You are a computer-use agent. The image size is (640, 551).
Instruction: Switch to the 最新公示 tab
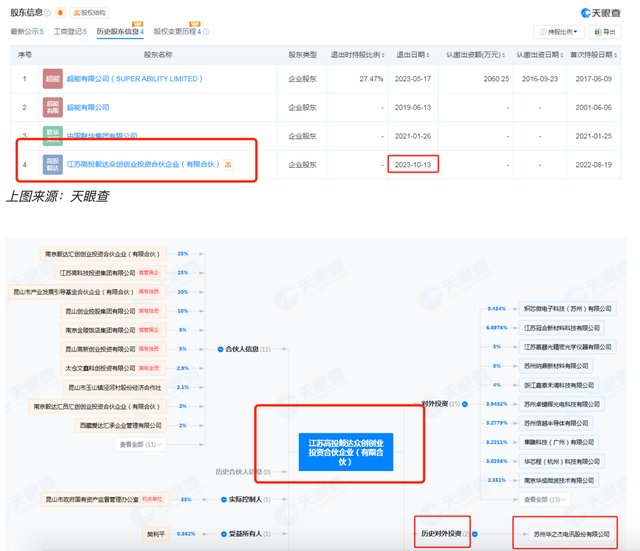pyautogui.click(x=26, y=32)
